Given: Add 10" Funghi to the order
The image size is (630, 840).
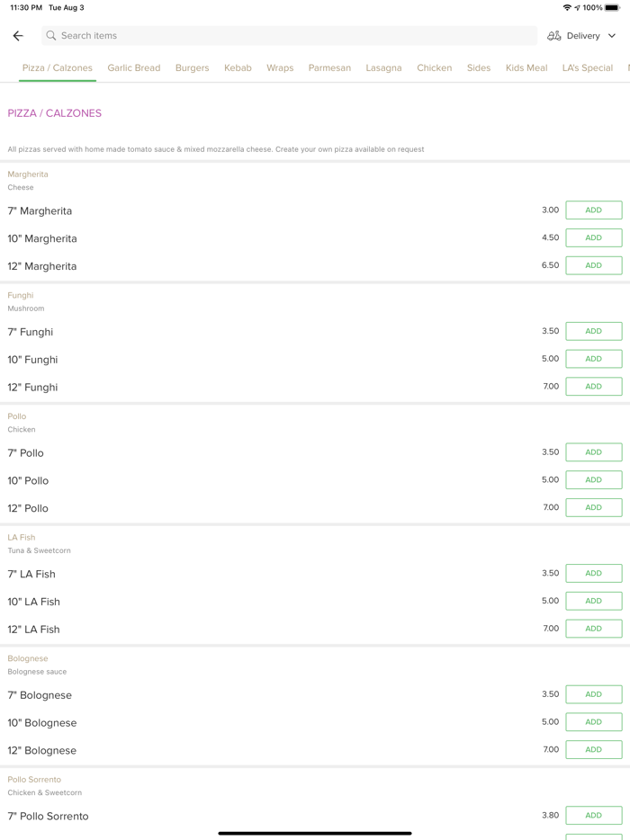Looking at the screenshot, I should click(593, 359).
